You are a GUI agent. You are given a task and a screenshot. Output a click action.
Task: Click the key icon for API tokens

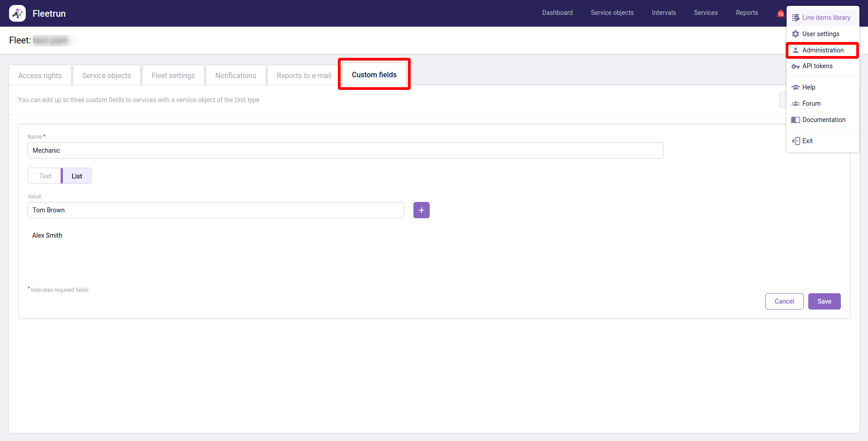click(x=796, y=66)
